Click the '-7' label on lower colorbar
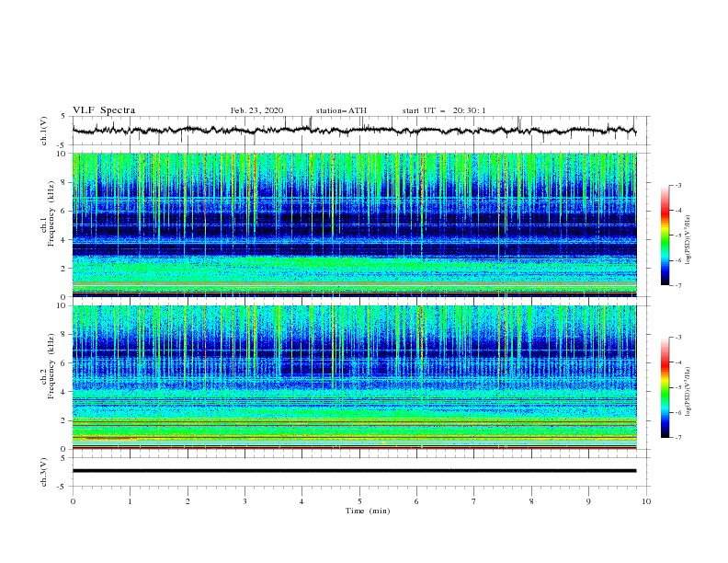The image size is (728, 563). tap(677, 438)
